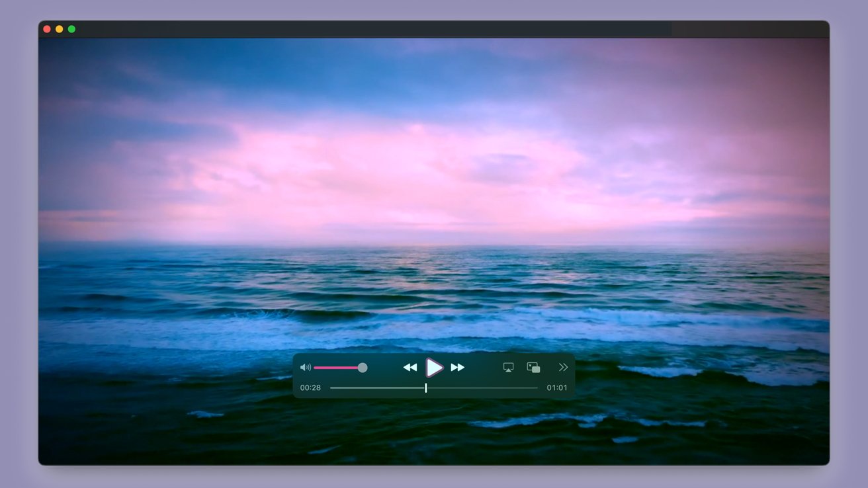Click the green full-screen traffic light
This screenshot has height=488, width=868.
click(x=71, y=28)
